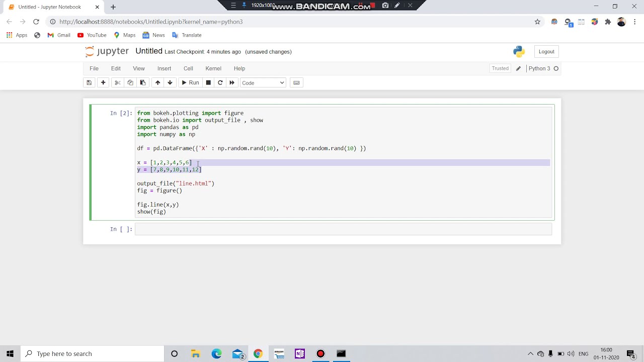
Task: Open the Chrome extensions puzzle icon
Action: tap(608, 22)
